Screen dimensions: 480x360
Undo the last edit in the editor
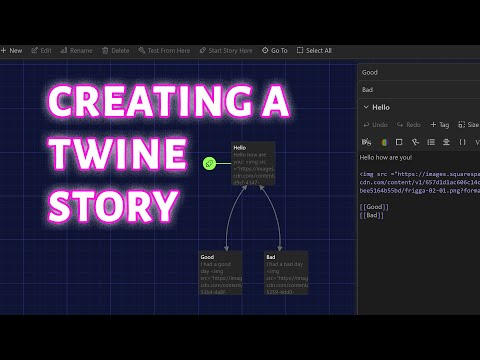(375, 125)
